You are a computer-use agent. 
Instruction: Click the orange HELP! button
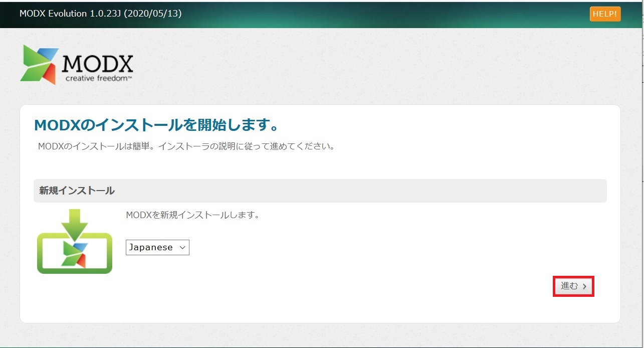click(x=605, y=14)
